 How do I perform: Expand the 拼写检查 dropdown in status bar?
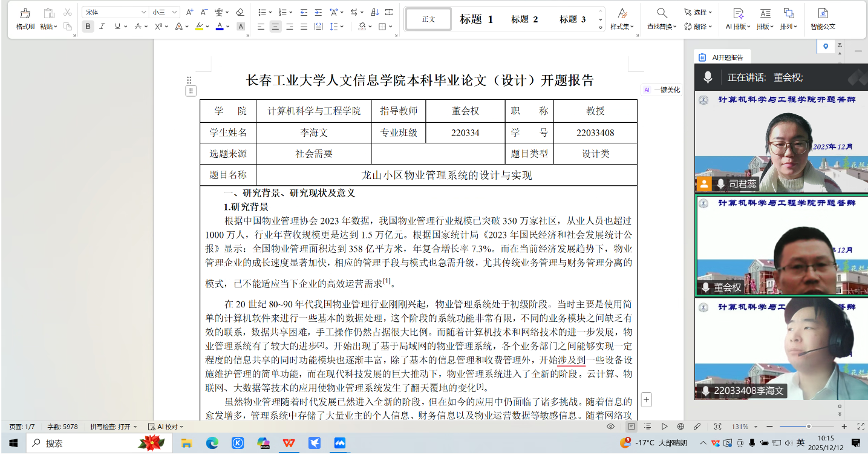point(114,427)
